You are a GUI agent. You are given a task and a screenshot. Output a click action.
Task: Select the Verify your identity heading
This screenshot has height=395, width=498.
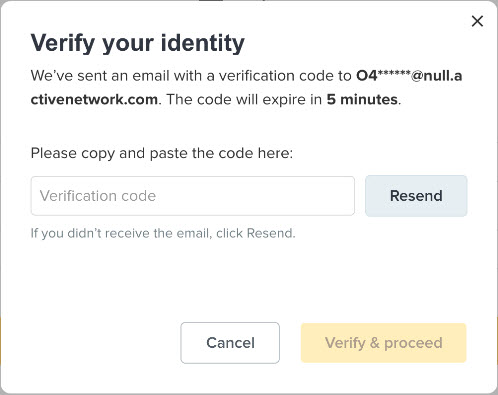click(138, 43)
